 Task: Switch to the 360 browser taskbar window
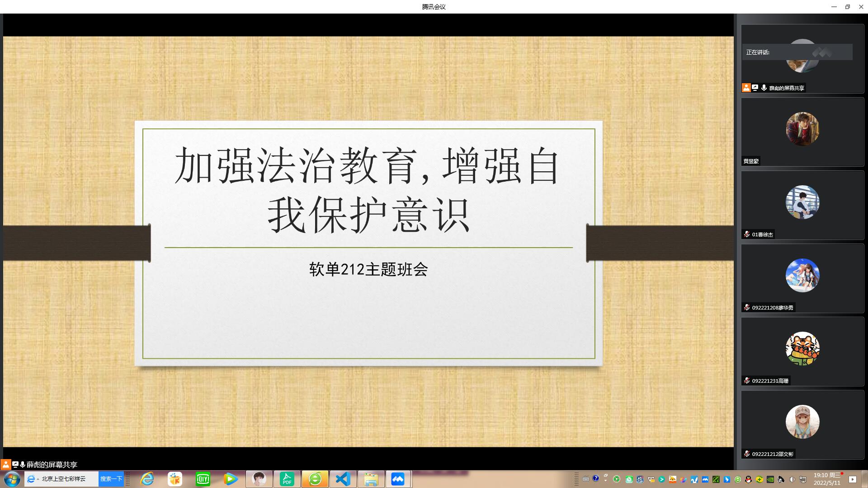[x=315, y=479]
